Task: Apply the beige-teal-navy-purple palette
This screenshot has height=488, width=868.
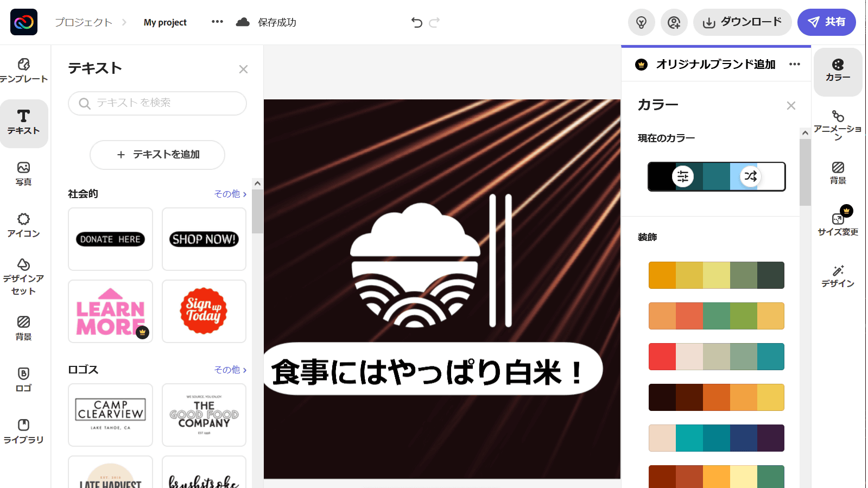Action: click(717, 438)
